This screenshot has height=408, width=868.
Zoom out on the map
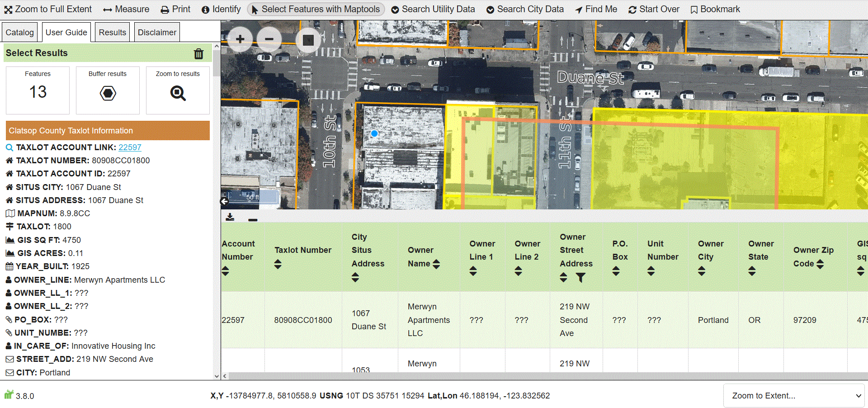(x=269, y=39)
